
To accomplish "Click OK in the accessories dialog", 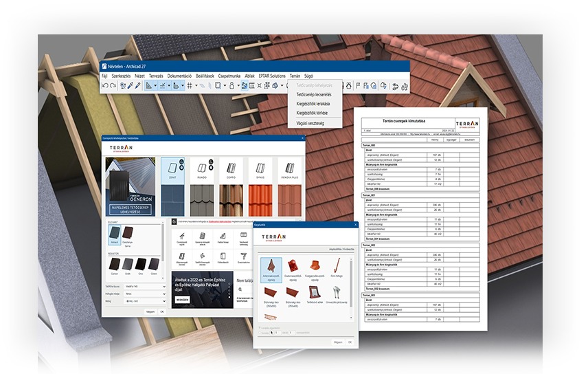I will pyautogui.click(x=350, y=342).
